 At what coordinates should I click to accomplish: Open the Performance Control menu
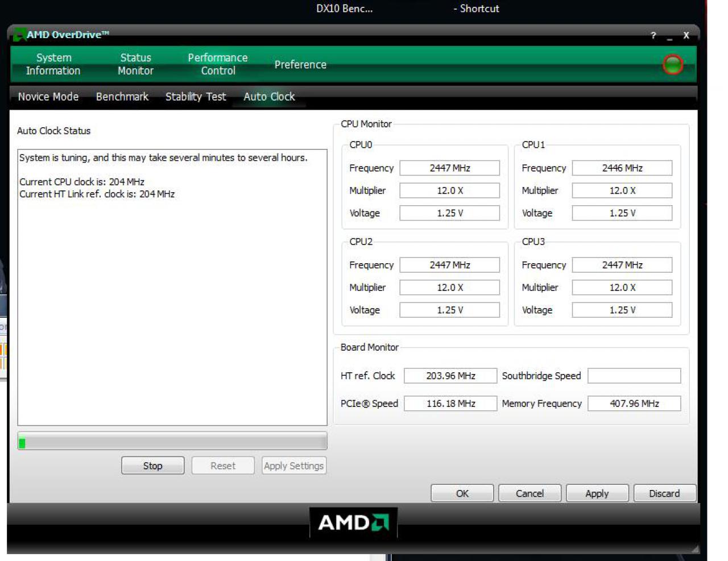point(218,64)
